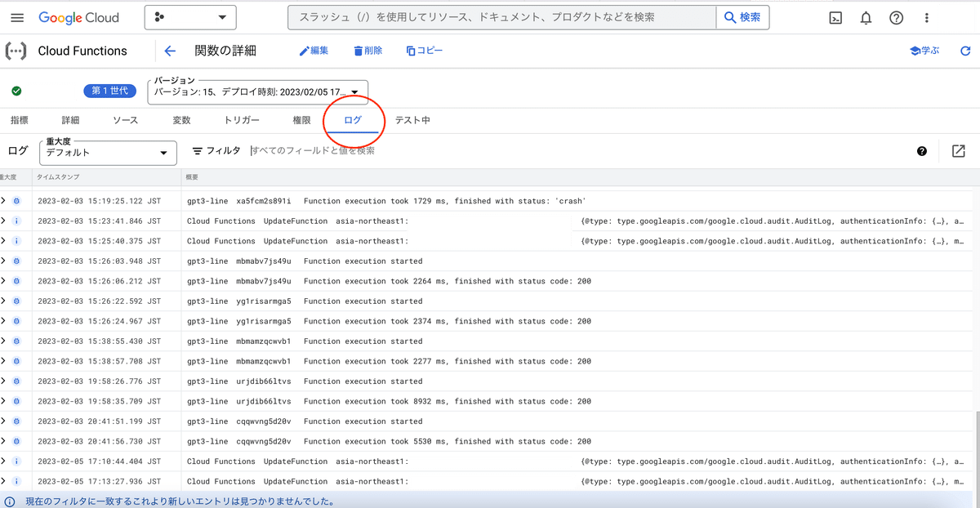Switch to the 詳細 tab

pyautogui.click(x=70, y=120)
